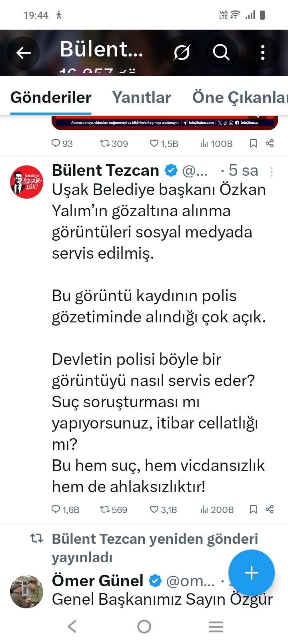The height and width of the screenshot is (644, 288).
Task: Open Bülent Tezcan's red profile avatar
Action: (27, 182)
